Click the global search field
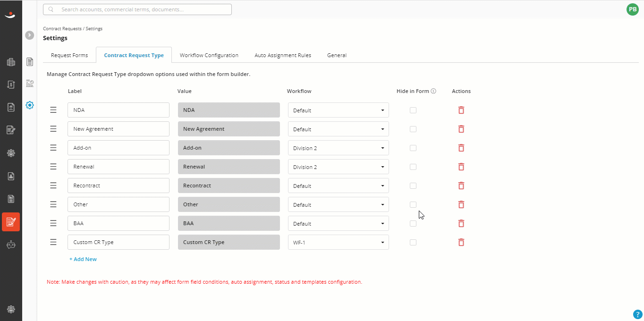The image size is (644, 321). tap(137, 9)
